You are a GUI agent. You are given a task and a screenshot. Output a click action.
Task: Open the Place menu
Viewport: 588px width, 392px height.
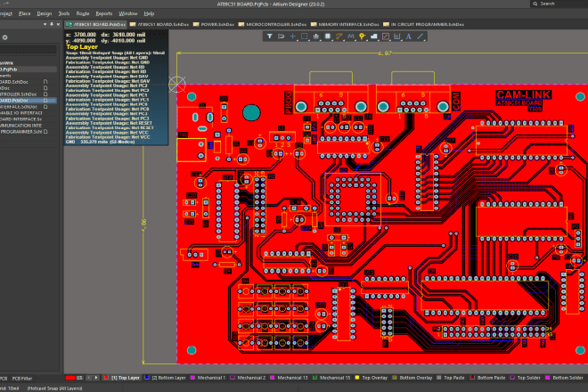point(25,13)
